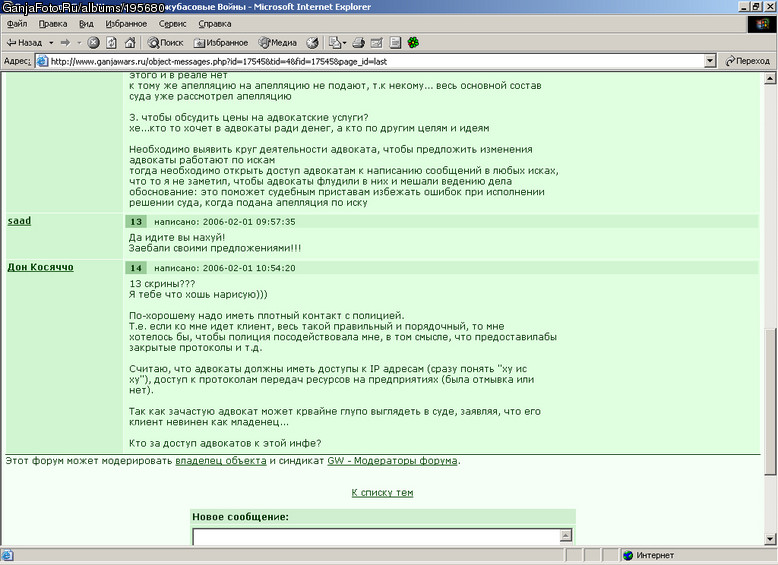Open the Поиск search pane
The height and width of the screenshot is (565, 778).
tap(166, 43)
